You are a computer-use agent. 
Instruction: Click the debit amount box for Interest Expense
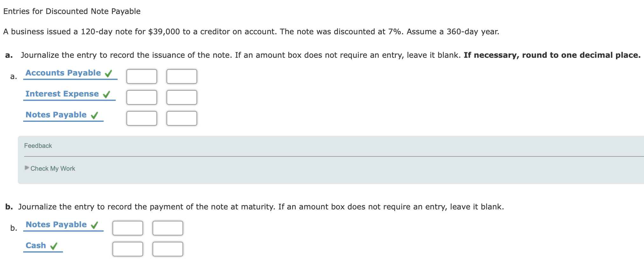coord(142,97)
